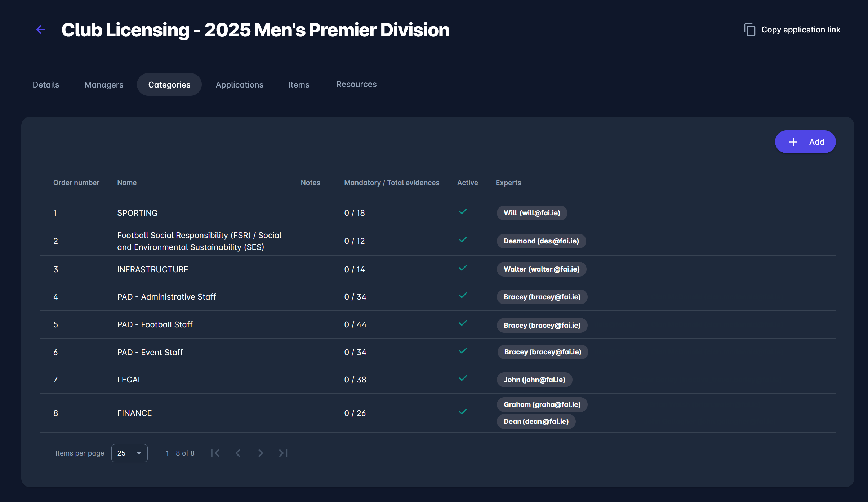
Task: Open the items per page dropdown
Action: click(129, 453)
